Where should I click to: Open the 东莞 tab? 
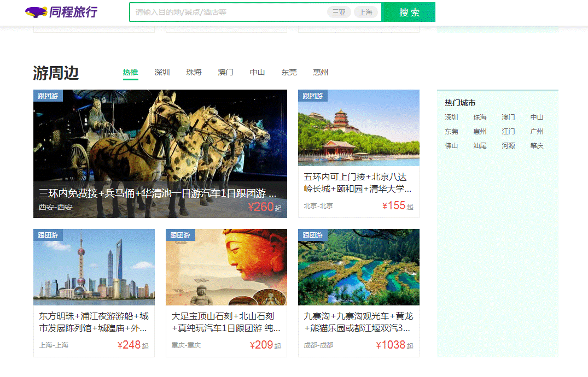click(289, 72)
